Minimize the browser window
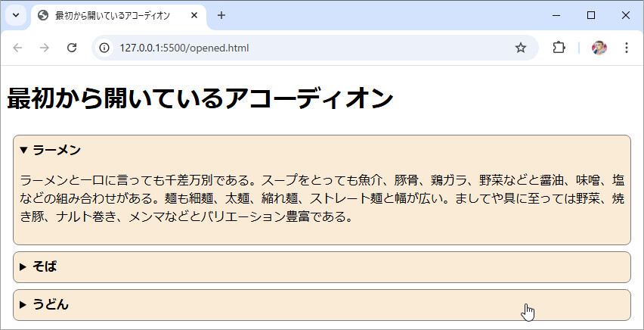Screen dimensions: 644x330 556,15
